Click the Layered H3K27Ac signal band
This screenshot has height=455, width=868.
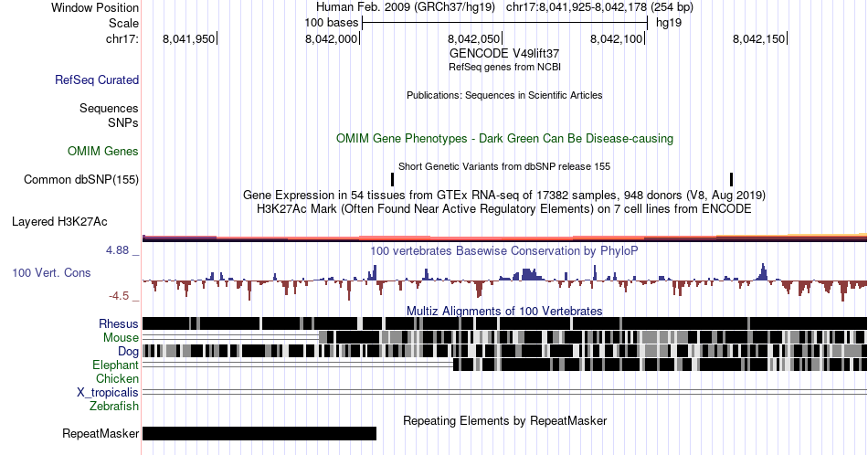pyautogui.click(x=504, y=238)
